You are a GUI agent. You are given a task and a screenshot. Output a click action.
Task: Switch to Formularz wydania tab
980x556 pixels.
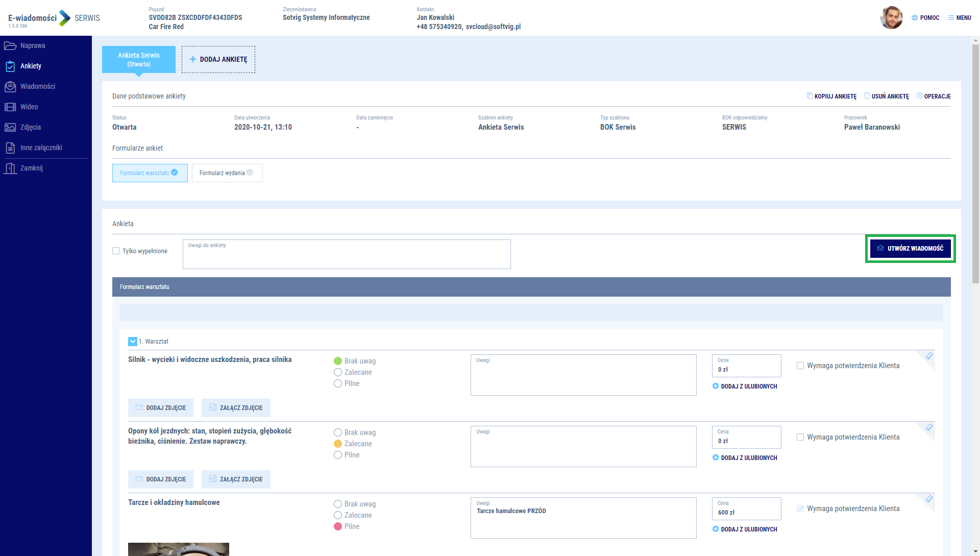pyautogui.click(x=227, y=173)
